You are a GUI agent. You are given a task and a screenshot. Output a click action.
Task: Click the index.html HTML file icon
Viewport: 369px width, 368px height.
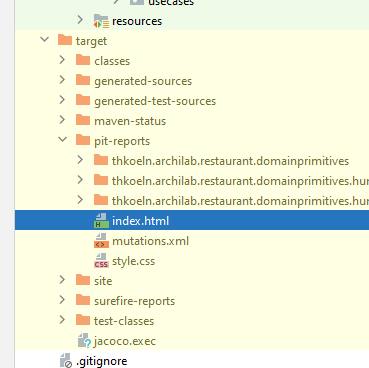tap(101, 221)
